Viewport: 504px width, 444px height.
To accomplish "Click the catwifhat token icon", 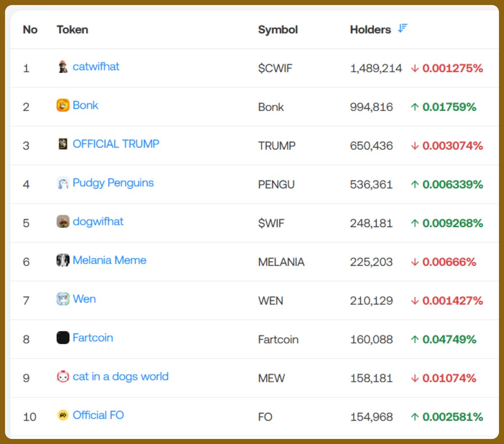I will click(63, 67).
